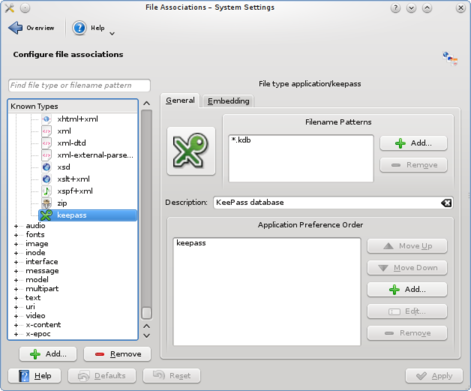Click the keepass tree item icon
The image size is (471, 391).
pos(46,215)
